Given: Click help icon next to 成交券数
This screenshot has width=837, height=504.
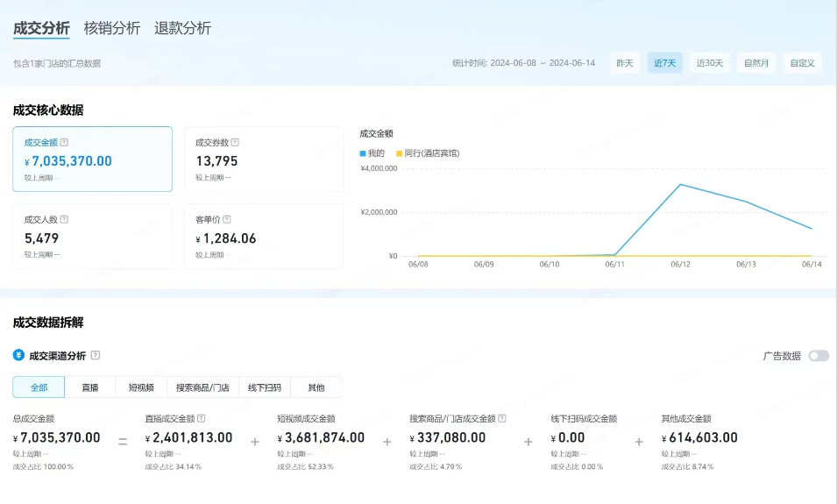Looking at the screenshot, I should tap(235, 143).
